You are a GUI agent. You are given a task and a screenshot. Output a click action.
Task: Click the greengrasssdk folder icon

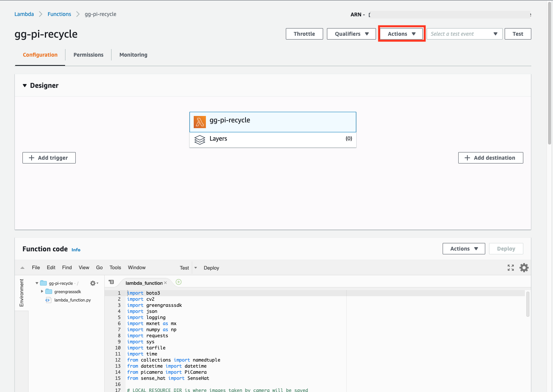(x=49, y=292)
